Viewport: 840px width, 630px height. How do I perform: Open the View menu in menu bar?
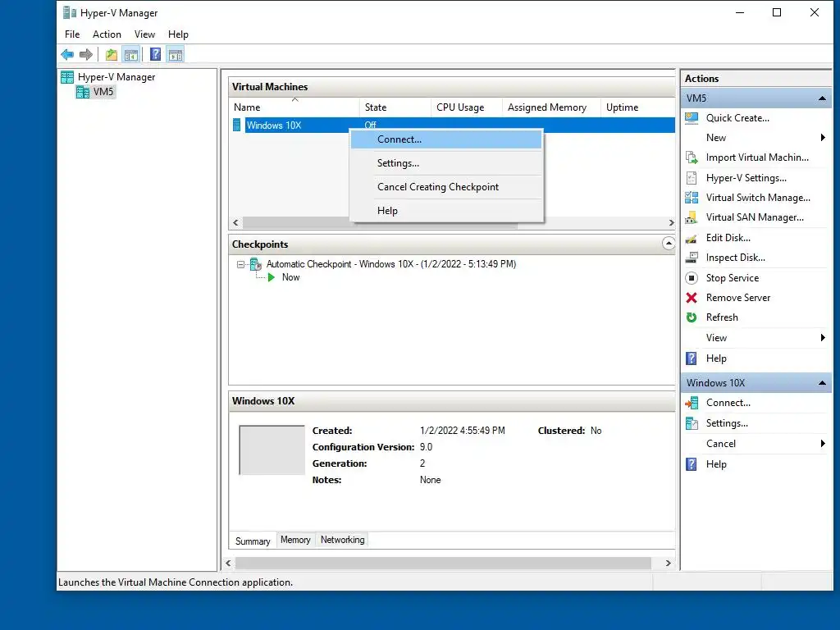point(144,34)
